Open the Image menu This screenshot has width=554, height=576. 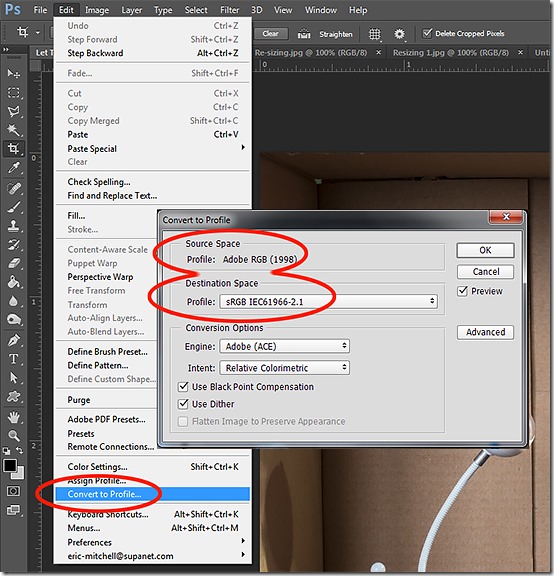coord(97,10)
